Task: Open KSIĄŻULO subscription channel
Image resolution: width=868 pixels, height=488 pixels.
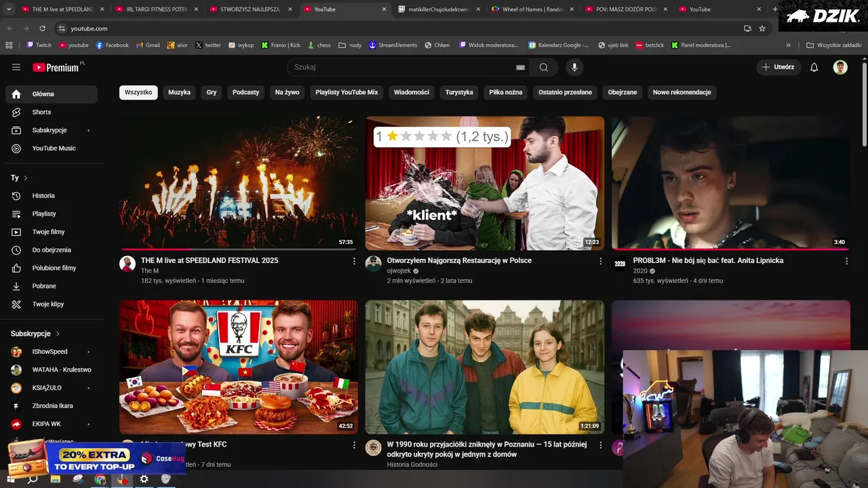Action: 52,388
